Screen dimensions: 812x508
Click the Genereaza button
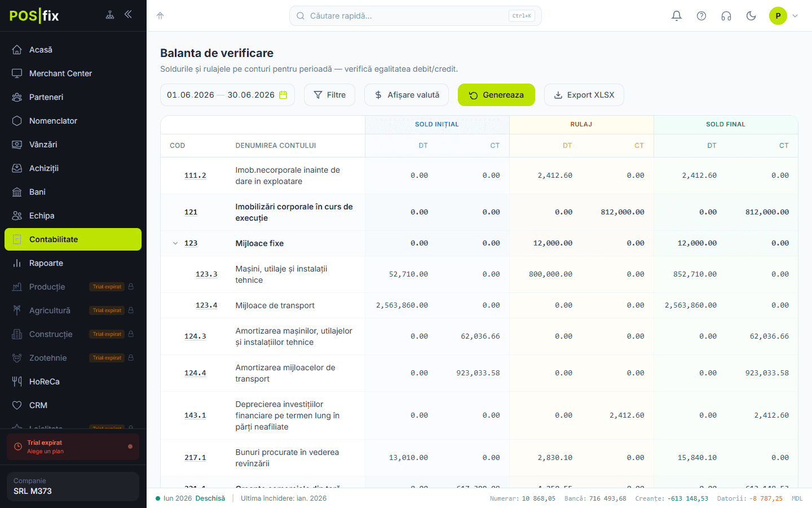tap(496, 95)
